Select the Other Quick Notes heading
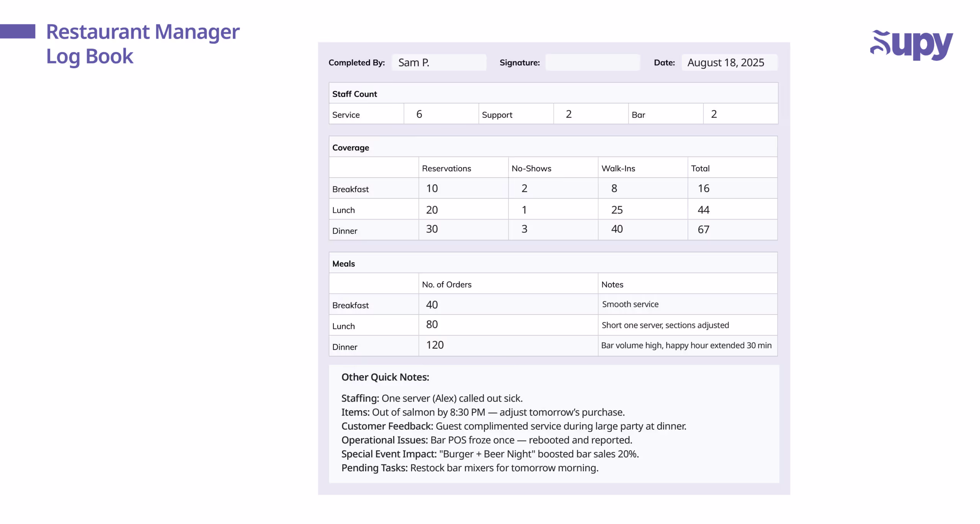980x524 pixels. point(385,377)
